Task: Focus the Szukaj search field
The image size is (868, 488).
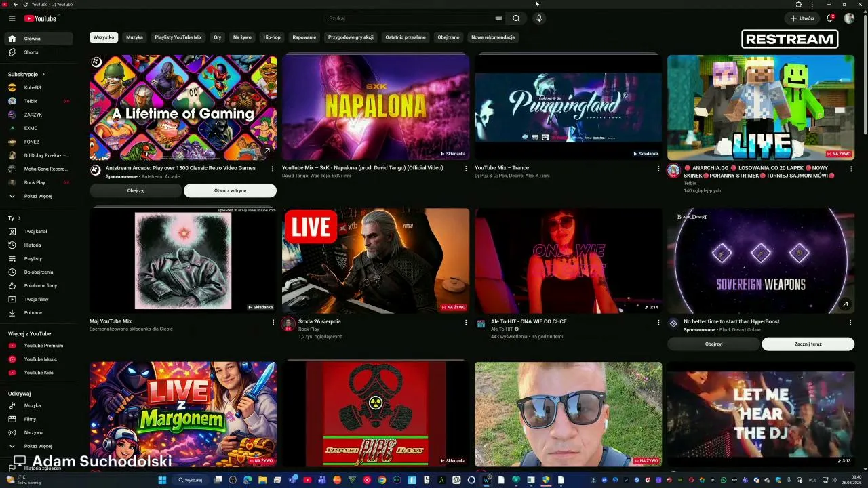Action: click(410, 18)
